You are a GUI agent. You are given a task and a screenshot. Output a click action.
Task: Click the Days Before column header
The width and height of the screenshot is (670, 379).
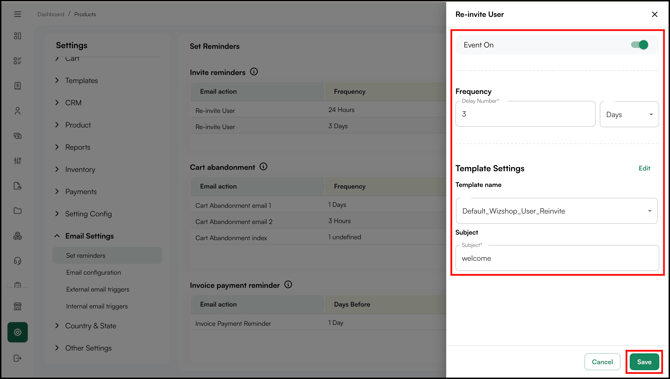point(352,304)
